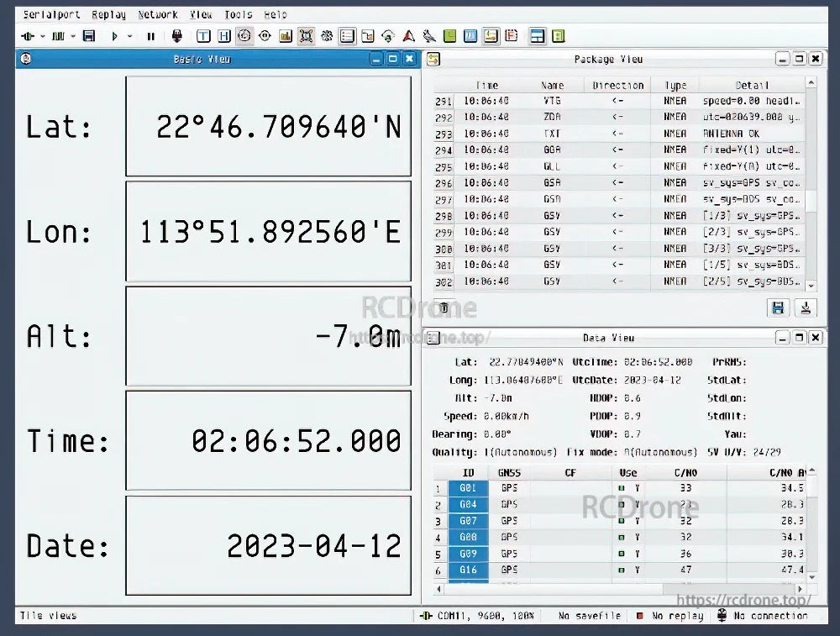
Task: Click the Type column header
Action: (675, 85)
